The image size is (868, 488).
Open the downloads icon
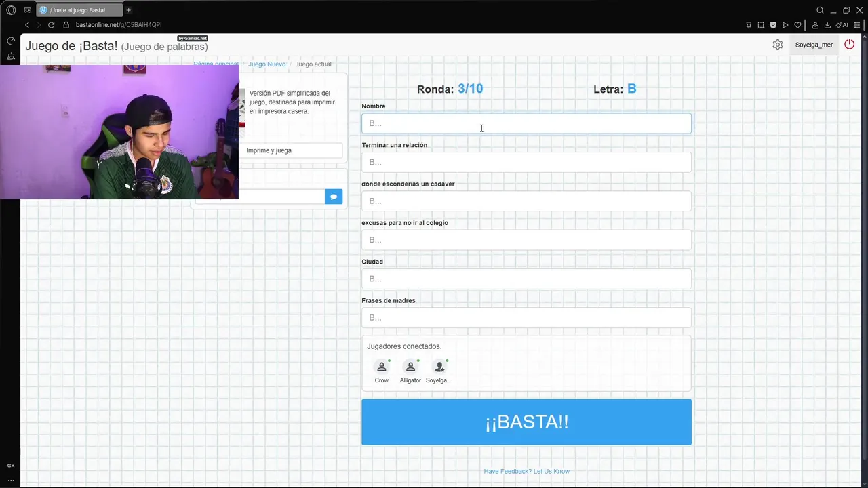pos(827,25)
